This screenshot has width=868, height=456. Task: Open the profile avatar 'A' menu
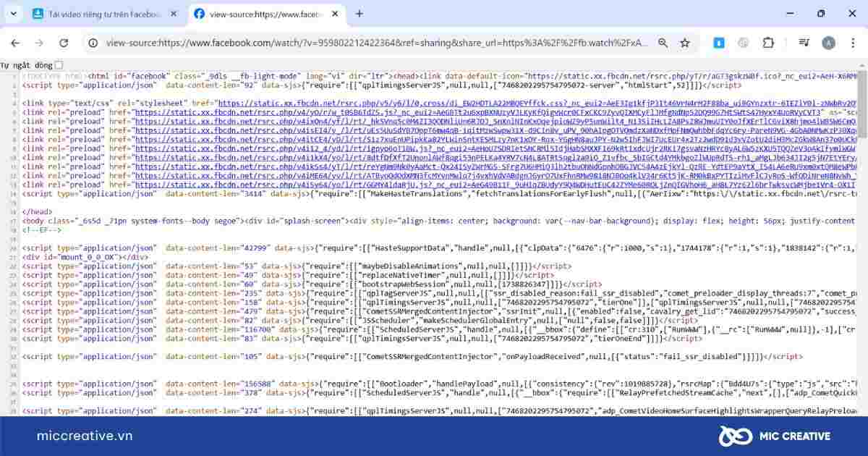(x=829, y=43)
